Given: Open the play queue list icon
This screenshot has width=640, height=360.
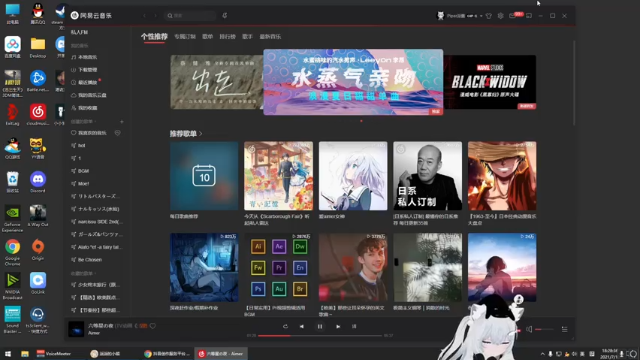Looking at the screenshot, I should (x=564, y=329).
